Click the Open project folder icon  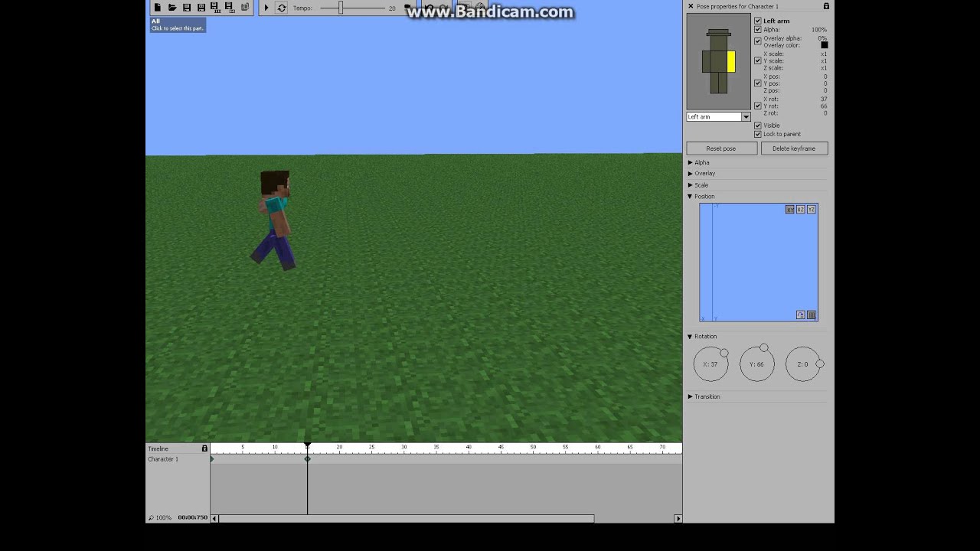pos(172,8)
